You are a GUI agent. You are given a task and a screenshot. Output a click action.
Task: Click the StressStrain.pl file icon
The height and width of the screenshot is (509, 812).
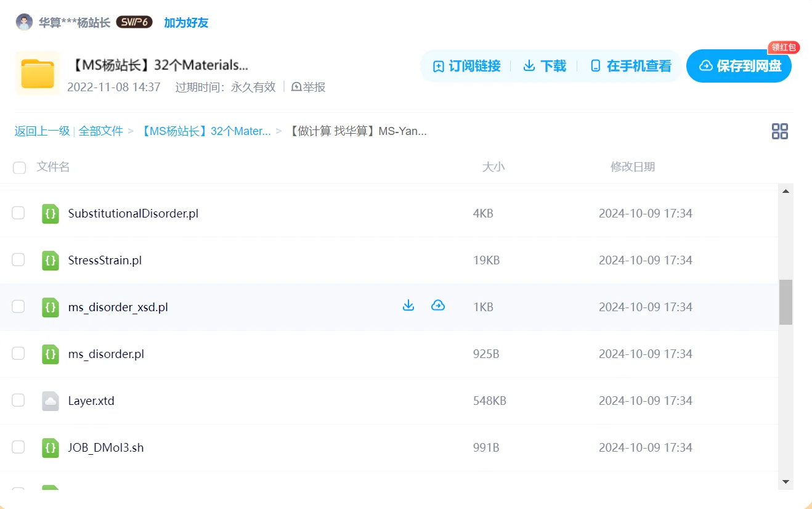[x=51, y=261]
